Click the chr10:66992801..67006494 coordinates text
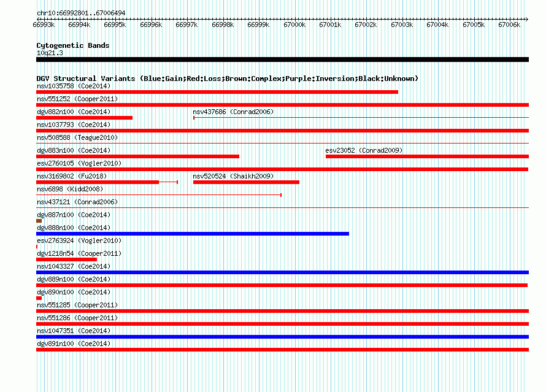 point(81,13)
